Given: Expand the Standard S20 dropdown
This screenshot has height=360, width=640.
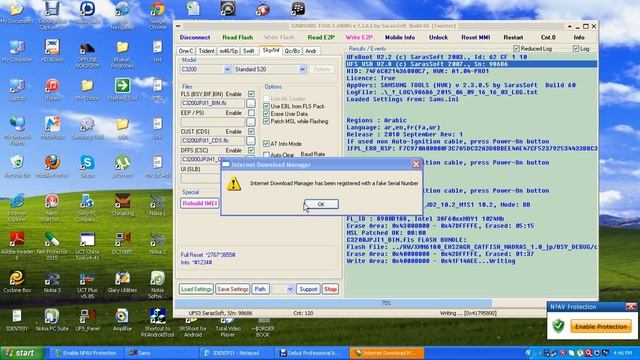Looking at the screenshot, I should pos(302,69).
